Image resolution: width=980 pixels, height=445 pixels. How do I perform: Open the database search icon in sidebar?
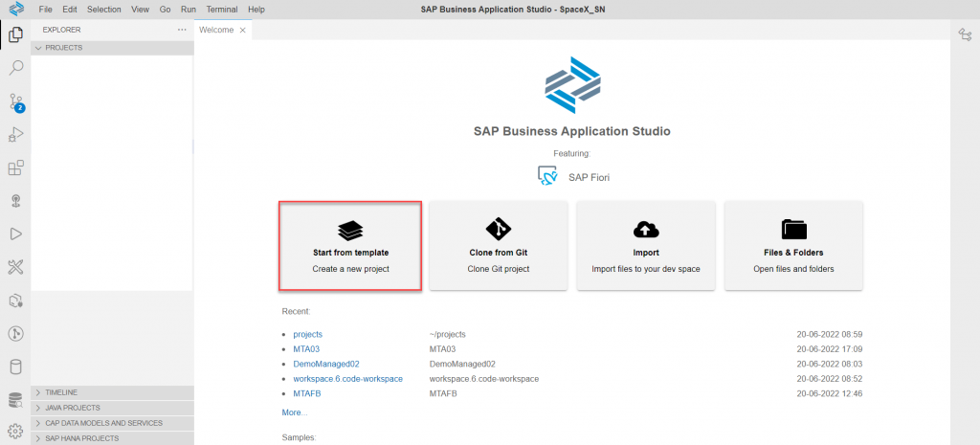15,399
